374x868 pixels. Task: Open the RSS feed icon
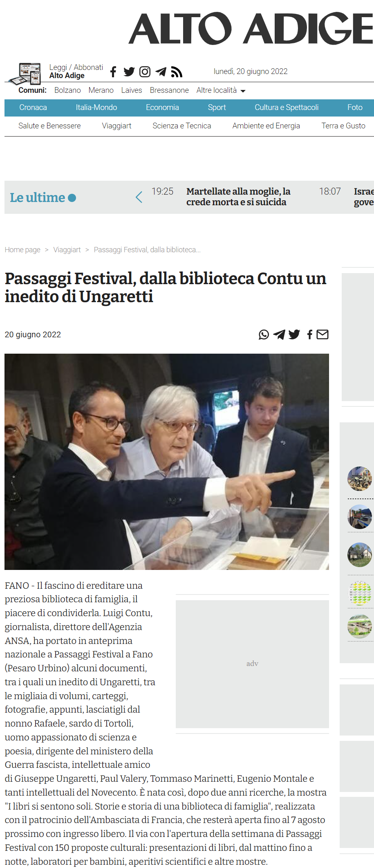point(177,72)
